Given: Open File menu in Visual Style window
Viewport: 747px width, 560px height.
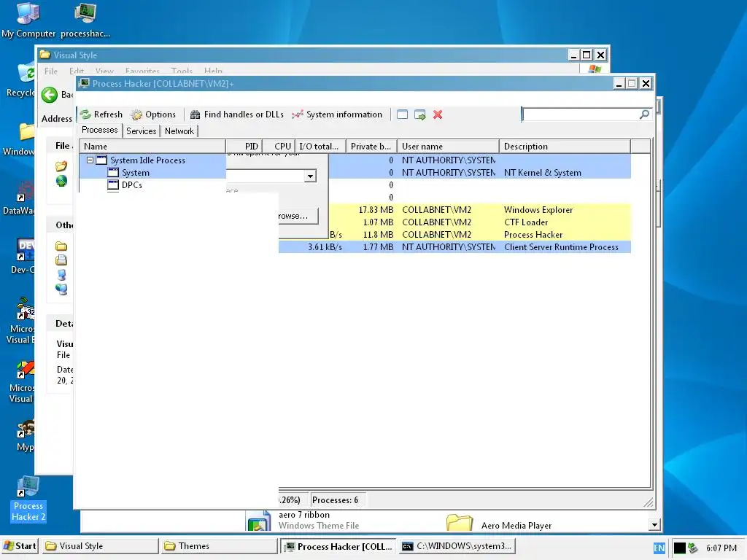Looking at the screenshot, I should pos(51,71).
